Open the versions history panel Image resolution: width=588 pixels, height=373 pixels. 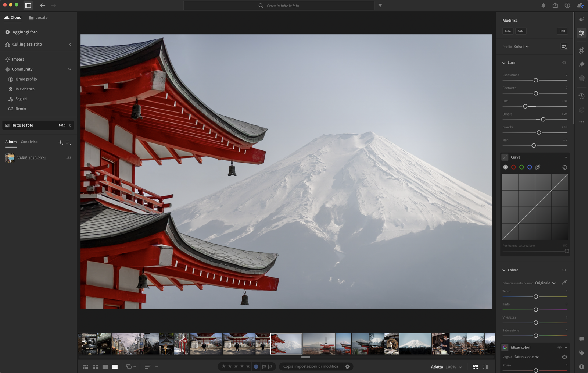tap(581, 96)
